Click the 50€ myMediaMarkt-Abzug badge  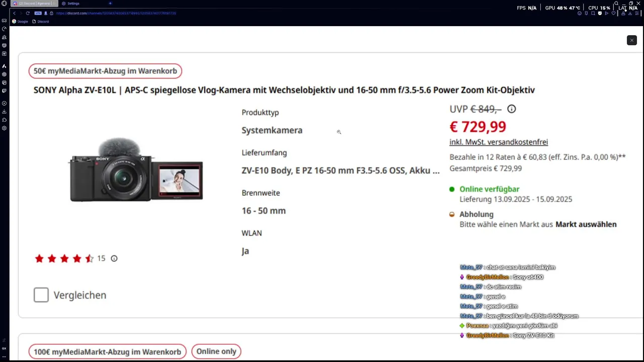(105, 71)
